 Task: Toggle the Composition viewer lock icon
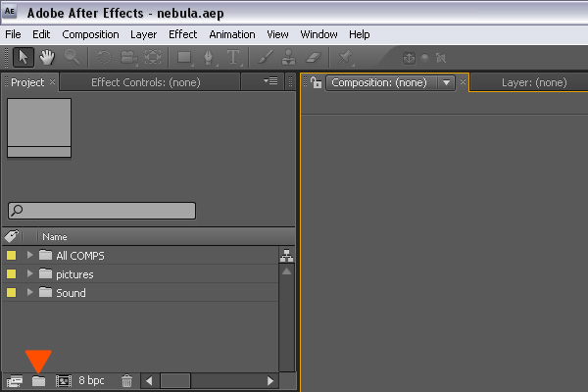pyautogui.click(x=317, y=82)
